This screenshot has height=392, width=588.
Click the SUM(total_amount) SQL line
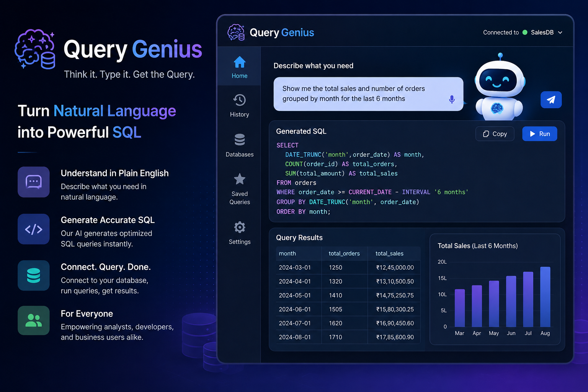coord(341,173)
